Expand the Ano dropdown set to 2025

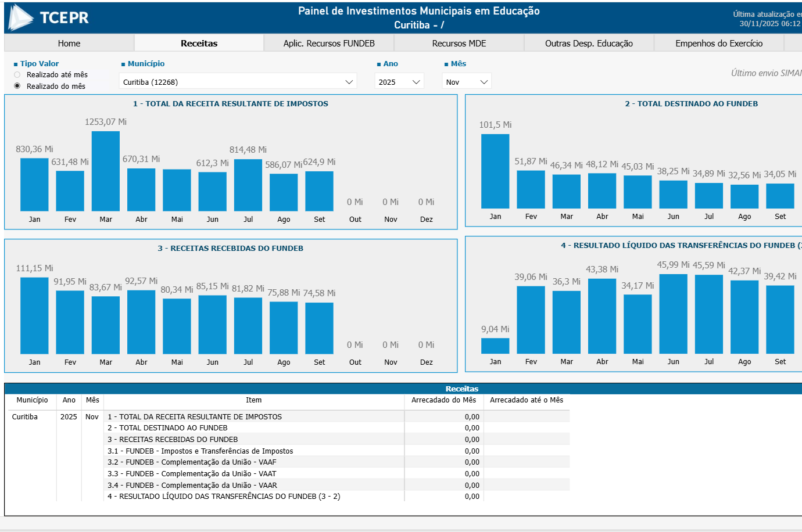[399, 82]
